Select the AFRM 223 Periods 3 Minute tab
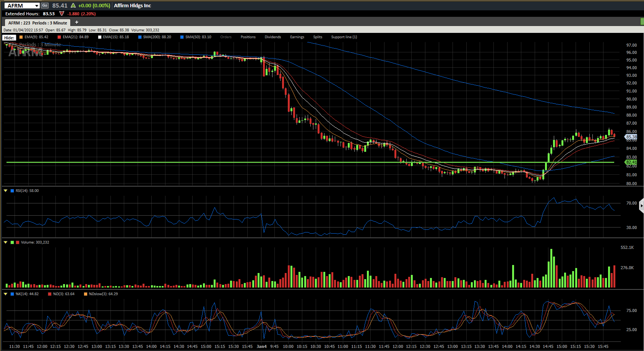 (x=37, y=23)
